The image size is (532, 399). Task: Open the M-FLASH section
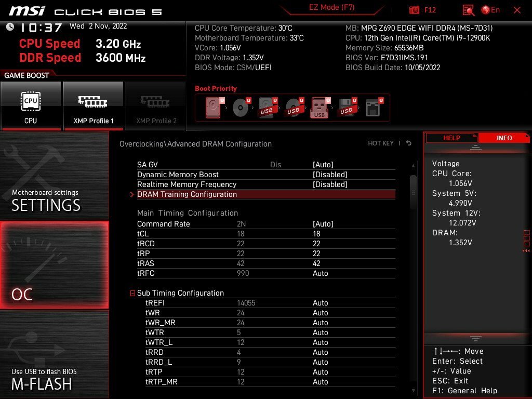[54, 354]
